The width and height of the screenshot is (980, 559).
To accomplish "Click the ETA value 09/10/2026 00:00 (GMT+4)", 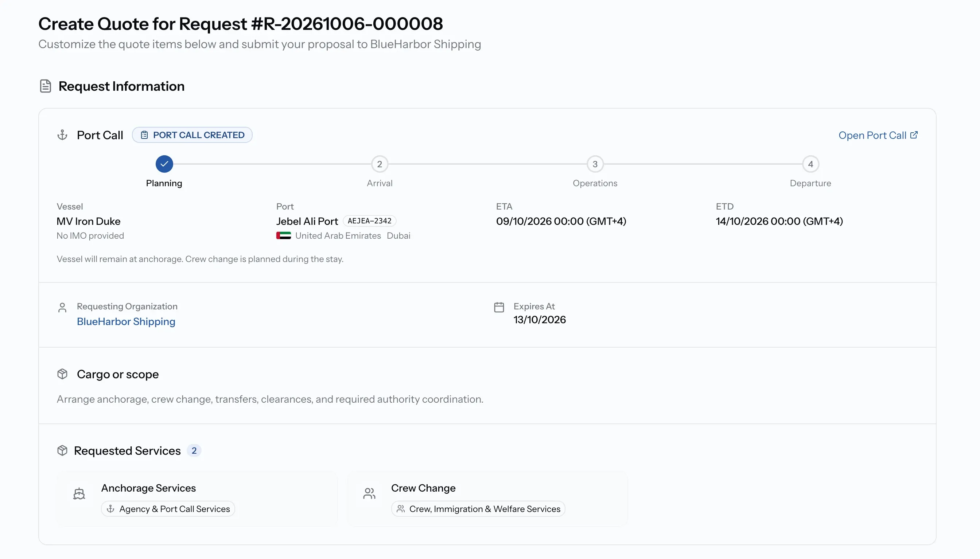I will (x=561, y=221).
